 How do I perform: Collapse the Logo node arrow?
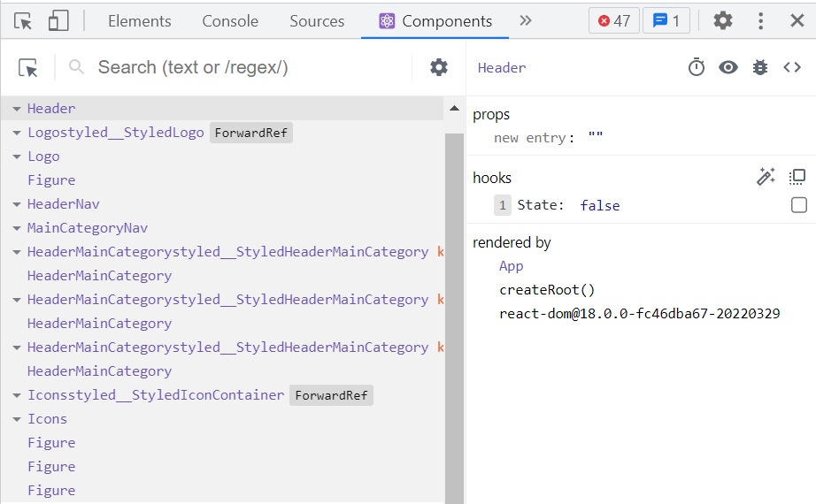17,157
